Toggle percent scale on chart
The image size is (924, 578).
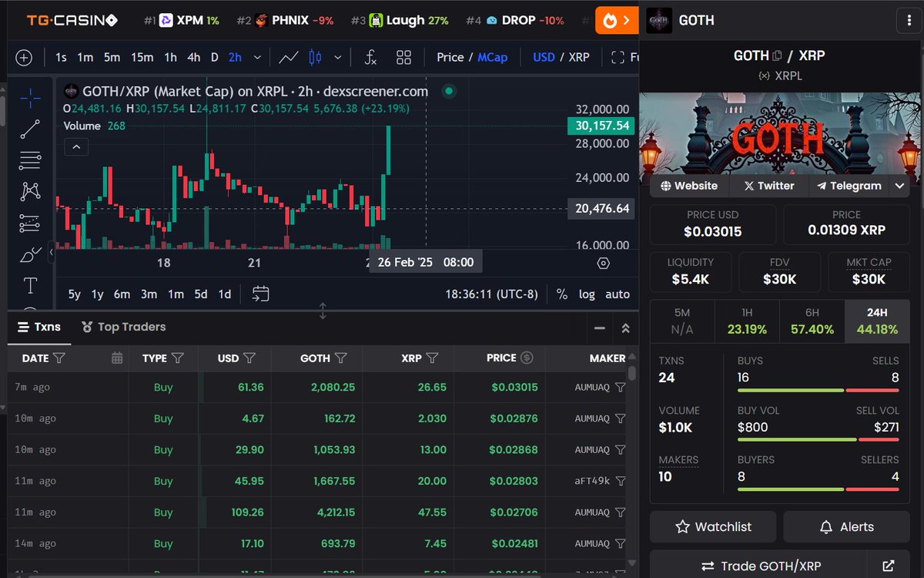pos(562,294)
